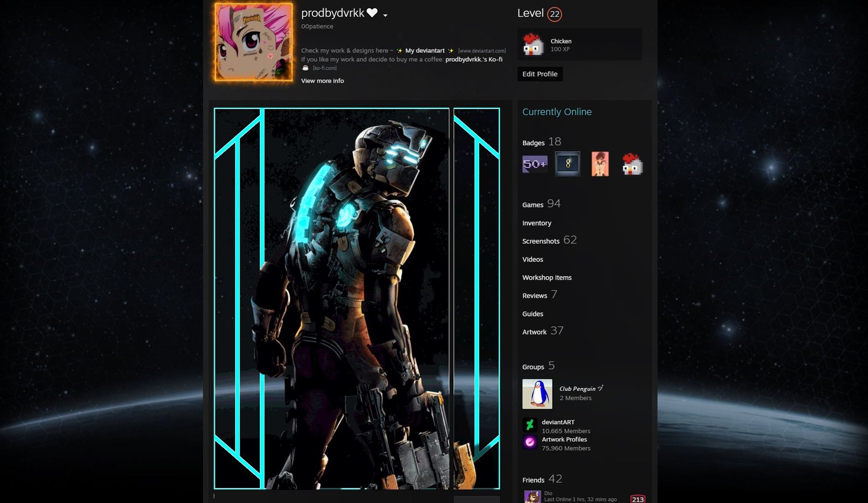Click the Edit Profile button
The width and height of the screenshot is (868, 503).
[x=540, y=74]
